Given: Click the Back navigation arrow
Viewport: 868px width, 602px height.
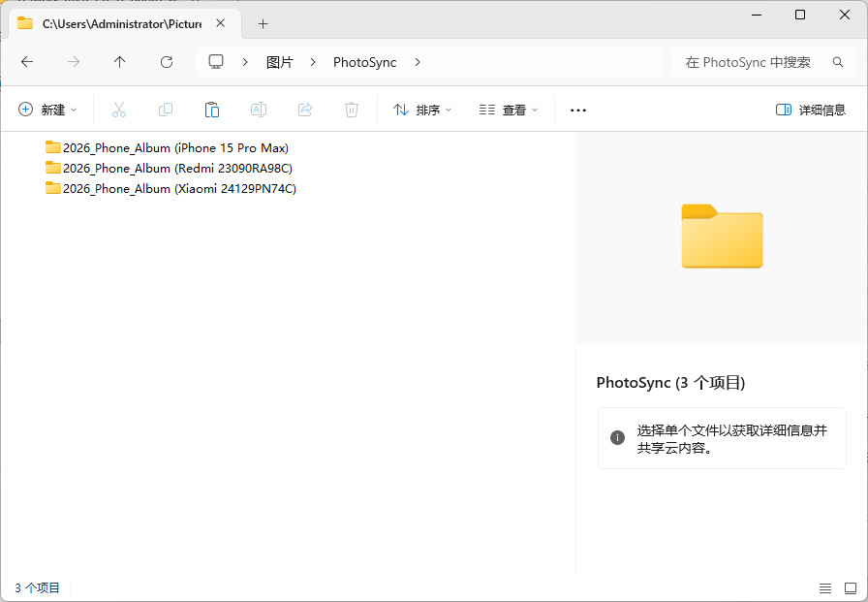Looking at the screenshot, I should point(27,62).
